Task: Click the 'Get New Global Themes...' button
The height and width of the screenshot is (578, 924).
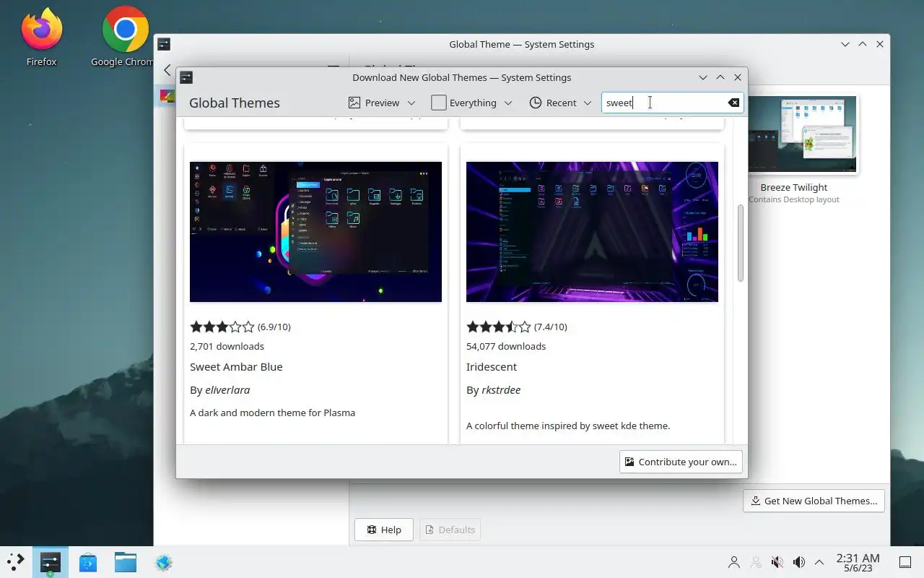Action: tap(814, 501)
